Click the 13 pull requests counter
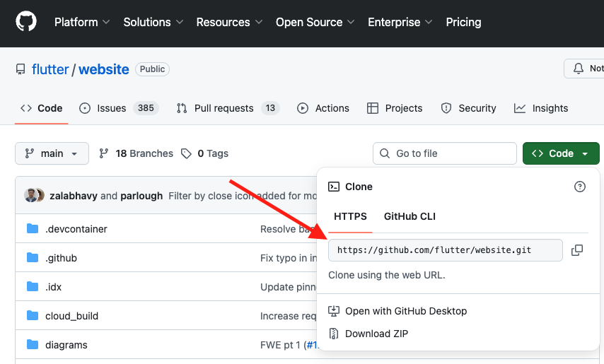The height and width of the screenshot is (364, 604). [x=270, y=108]
